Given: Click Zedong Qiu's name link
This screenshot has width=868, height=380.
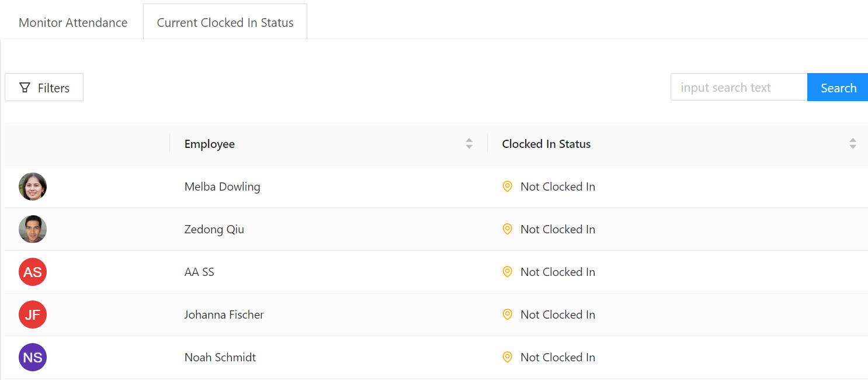Looking at the screenshot, I should click(x=214, y=229).
